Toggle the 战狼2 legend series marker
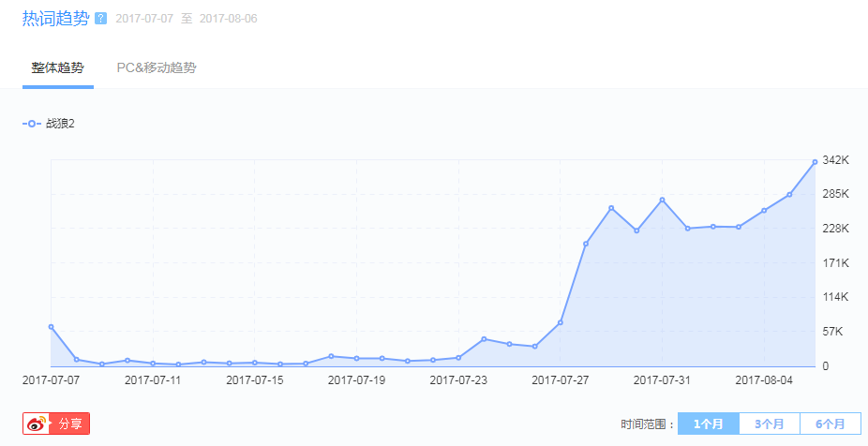The width and height of the screenshot is (868, 446). click(x=32, y=124)
